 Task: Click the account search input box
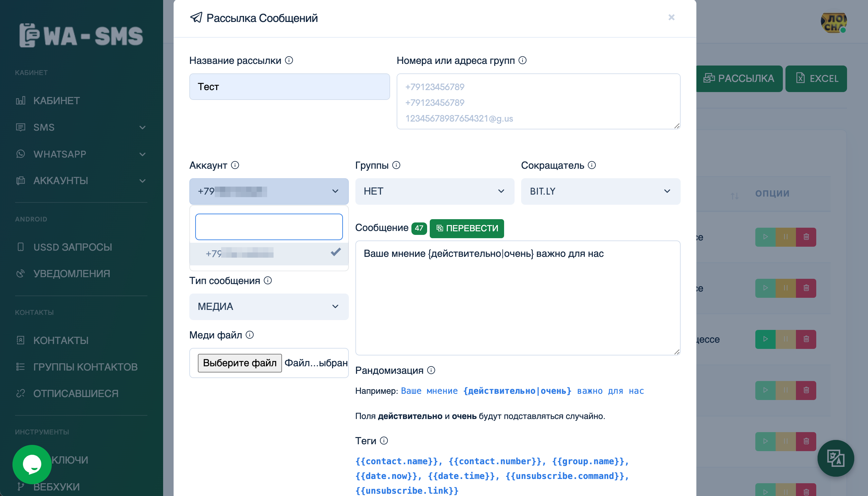click(269, 227)
